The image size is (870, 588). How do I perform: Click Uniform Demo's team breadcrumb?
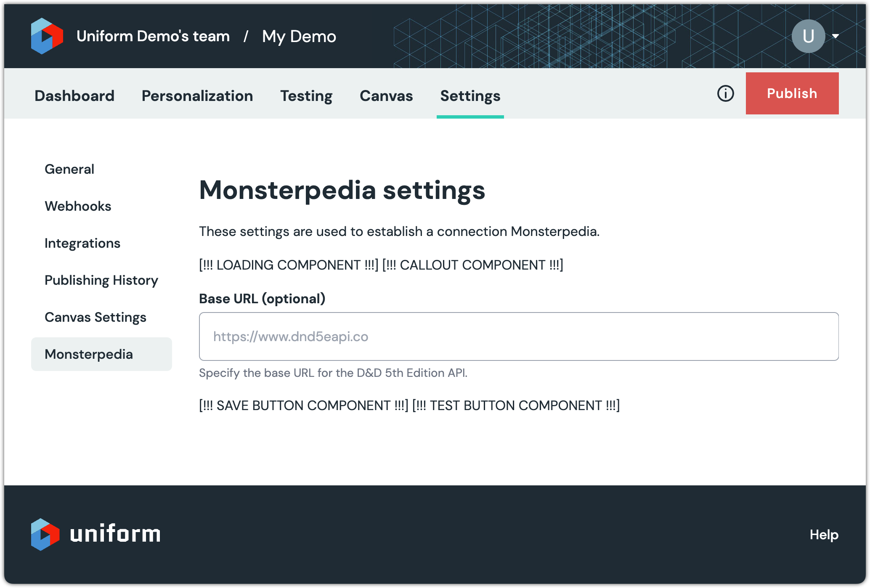click(x=153, y=36)
